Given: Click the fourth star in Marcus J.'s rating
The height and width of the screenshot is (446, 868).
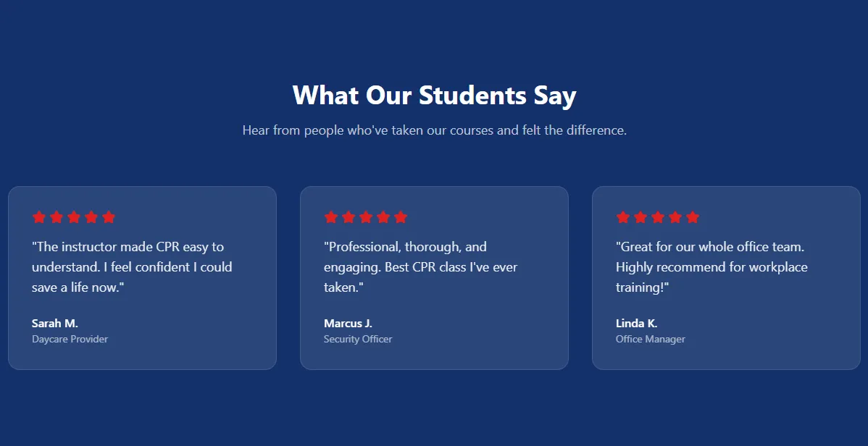Looking at the screenshot, I should 383,217.
